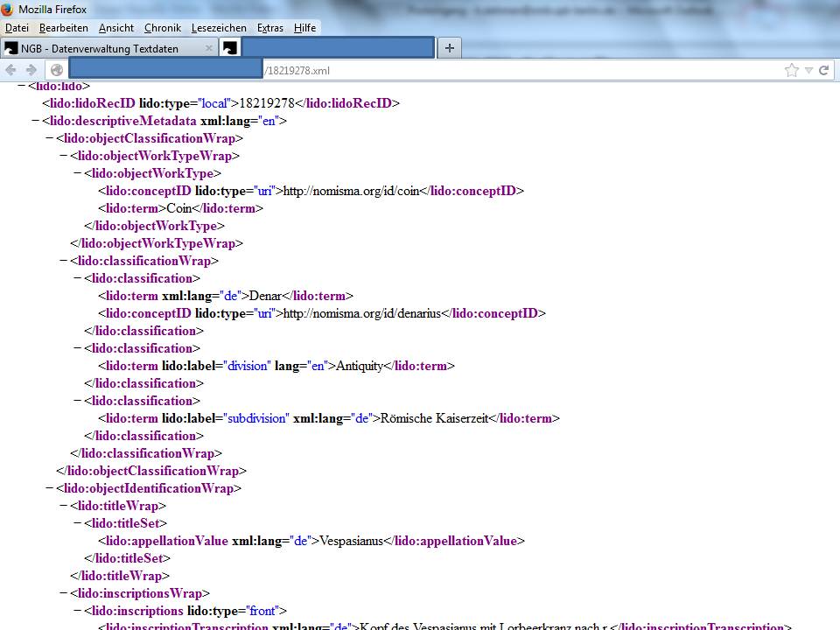840x630 pixels.
Task: Collapse the lido:inscriptionsWrap node
Action: tap(63, 593)
